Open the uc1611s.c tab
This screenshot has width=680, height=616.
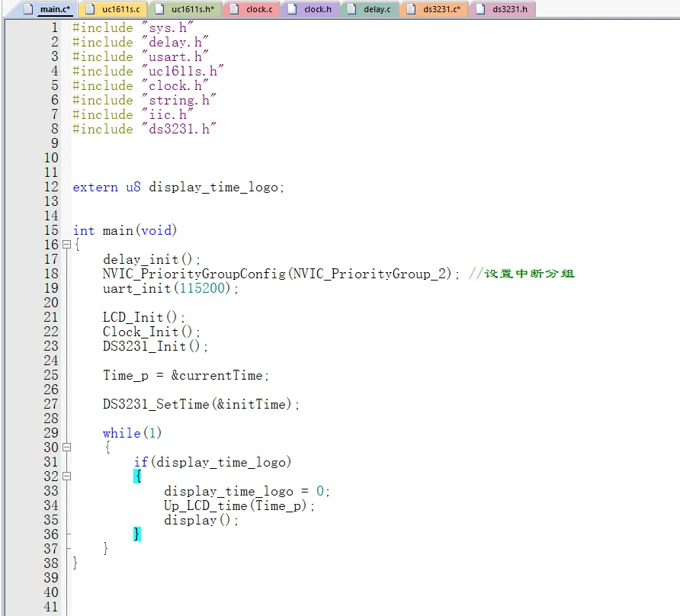coord(114,9)
